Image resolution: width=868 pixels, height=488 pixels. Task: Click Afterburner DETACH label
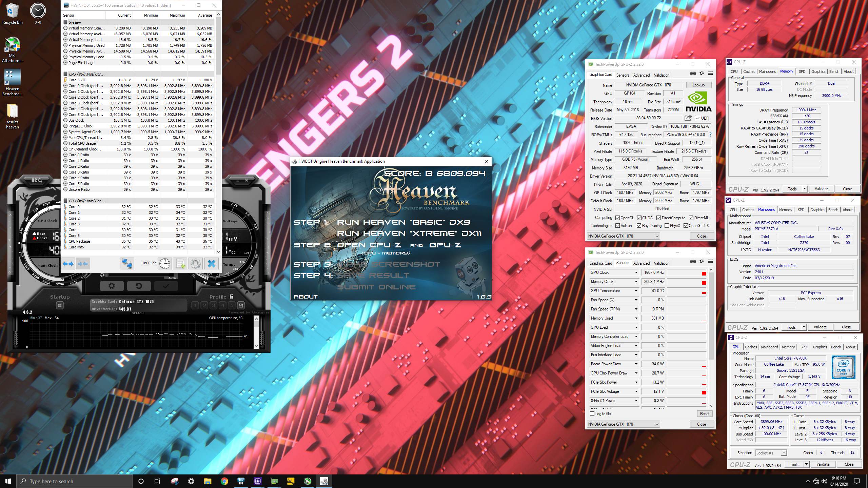[137, 313]
